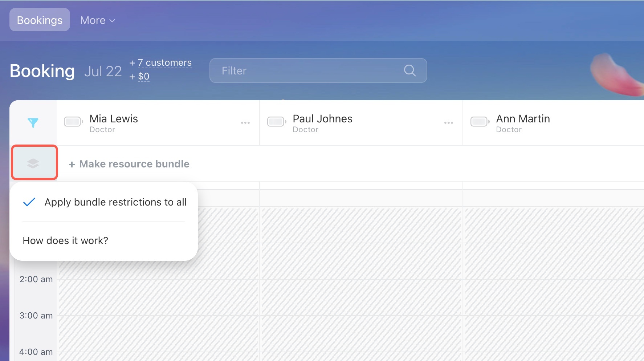Open the Jul 22 date picker
The width and height of the screenshot is (644, 361).
[x=103, y=71]
